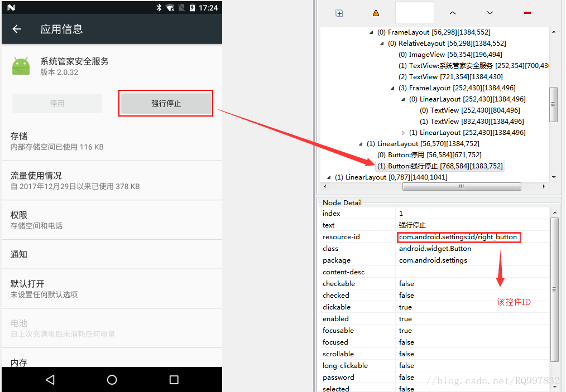Tap the Android back navigation button

[x=50, y=379]
